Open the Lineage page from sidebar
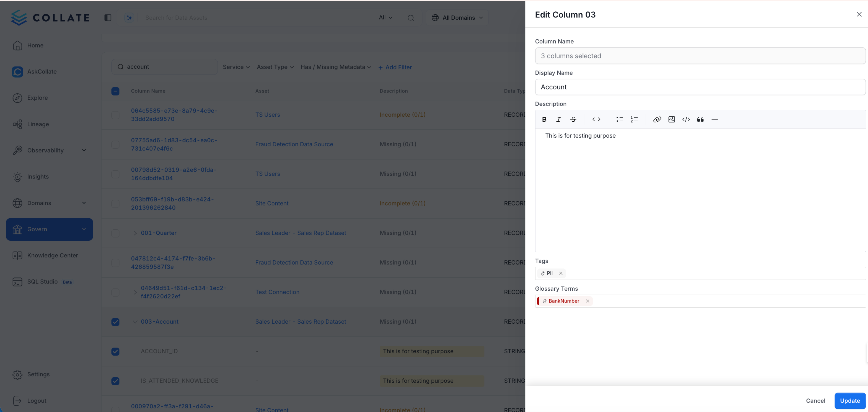The image size is (868, 412). pos(38,124)
